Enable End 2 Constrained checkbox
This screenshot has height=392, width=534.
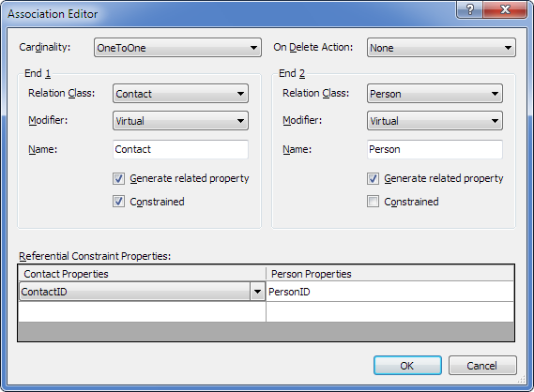(x=373, y=202)
